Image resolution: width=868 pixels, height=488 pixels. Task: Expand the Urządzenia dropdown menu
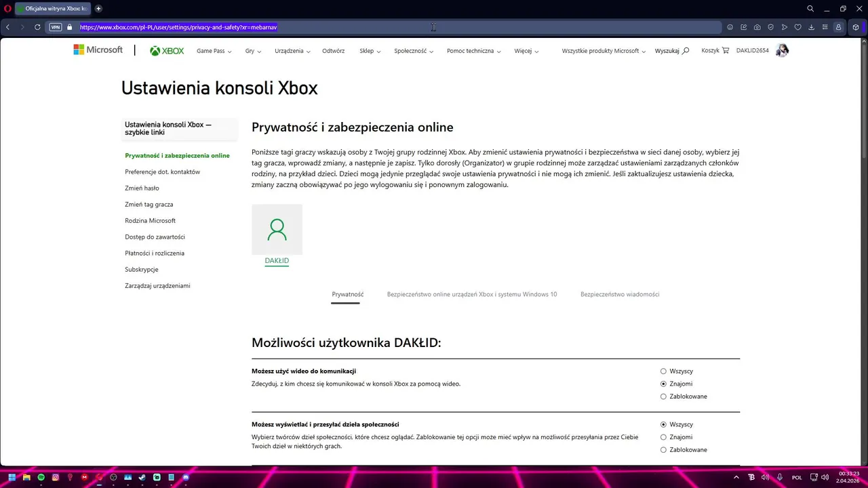pyautogui.click(x=292, y=51)
